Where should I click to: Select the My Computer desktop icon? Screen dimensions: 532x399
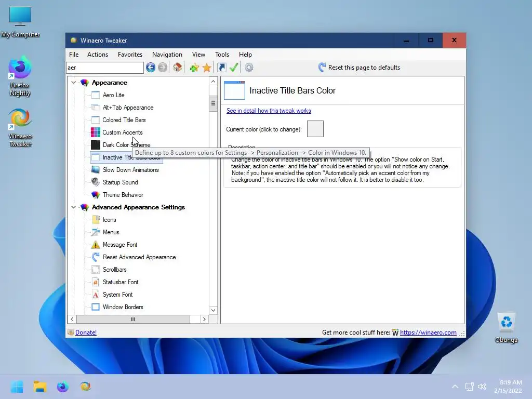point(20,22)
